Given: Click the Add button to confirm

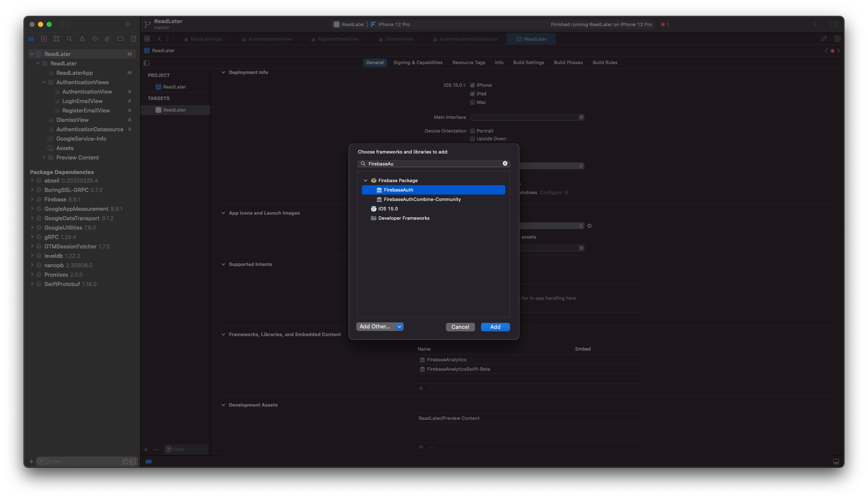Looking at the screenshot, I should click(x=496, y=327).
